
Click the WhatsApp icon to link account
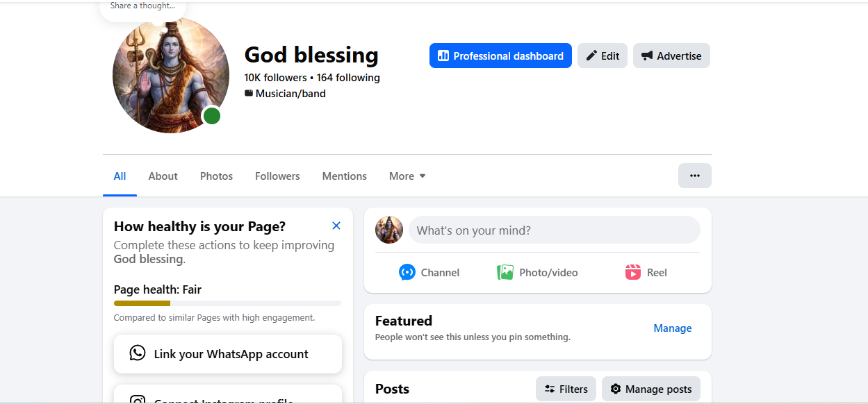(x=138, y=353)
